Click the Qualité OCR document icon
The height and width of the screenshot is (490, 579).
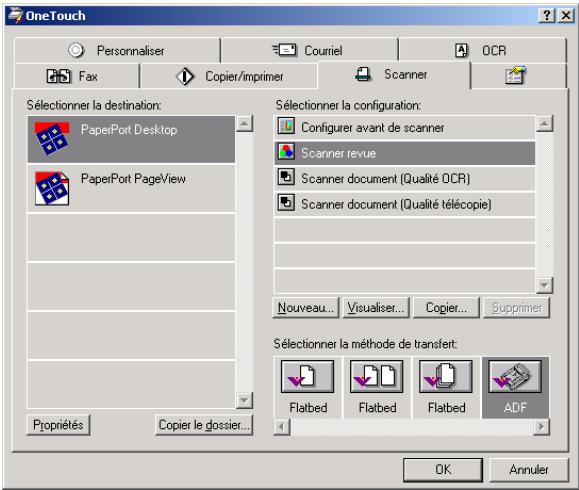pos(286,177)
